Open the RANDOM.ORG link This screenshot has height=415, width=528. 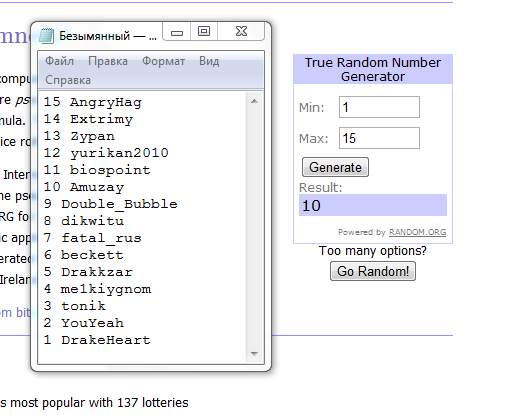418,232
